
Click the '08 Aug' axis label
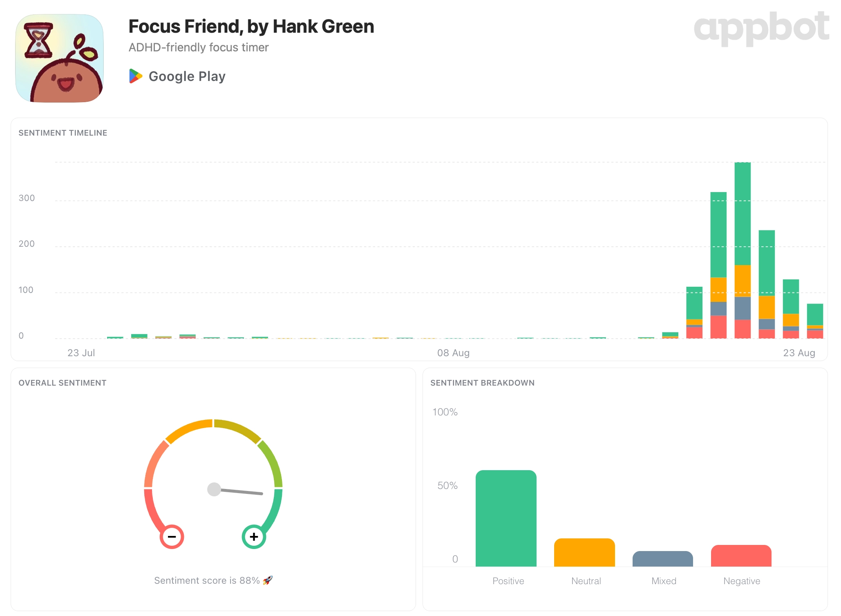454,353
